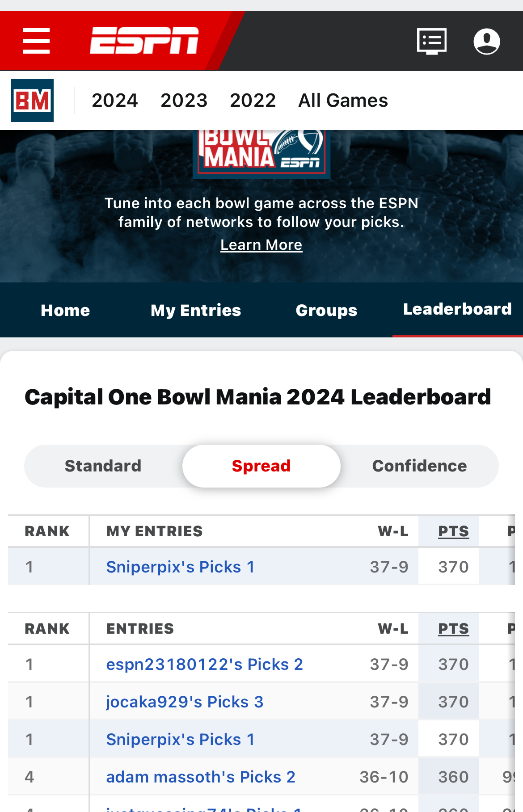
Task: Switch to the My Entries tab
Action: [x=196, y=311]
